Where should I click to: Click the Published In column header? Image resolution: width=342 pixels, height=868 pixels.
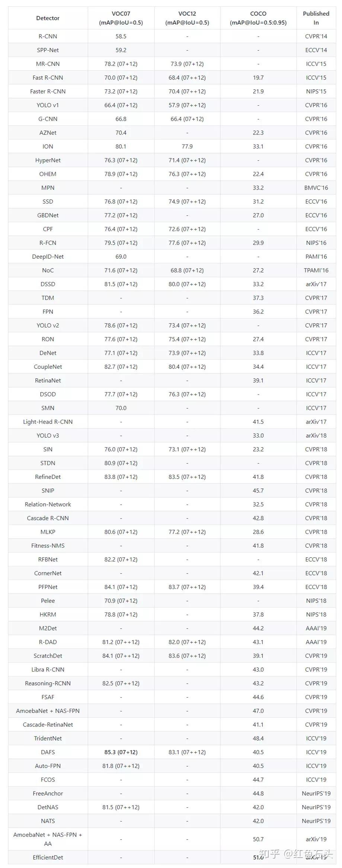316,18
